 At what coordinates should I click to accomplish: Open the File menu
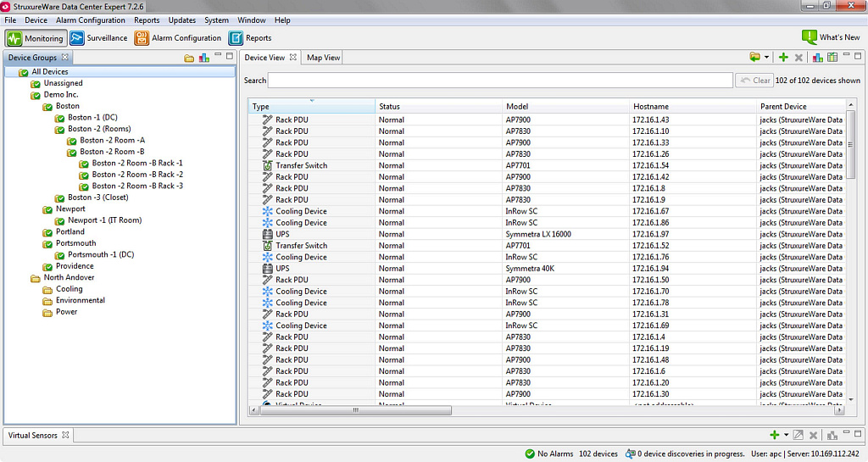click(10, 19)
